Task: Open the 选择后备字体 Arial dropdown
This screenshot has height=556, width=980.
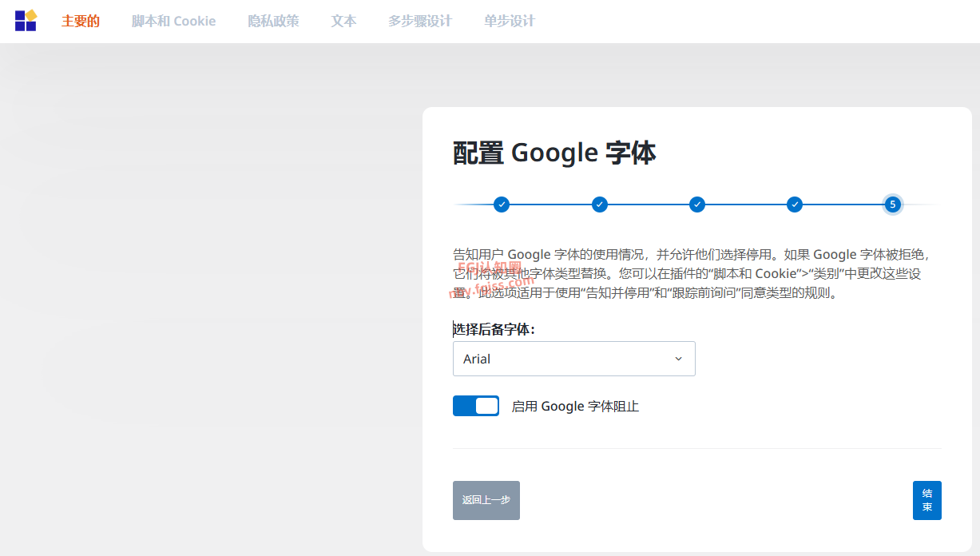Action: [x=574, y=359]
